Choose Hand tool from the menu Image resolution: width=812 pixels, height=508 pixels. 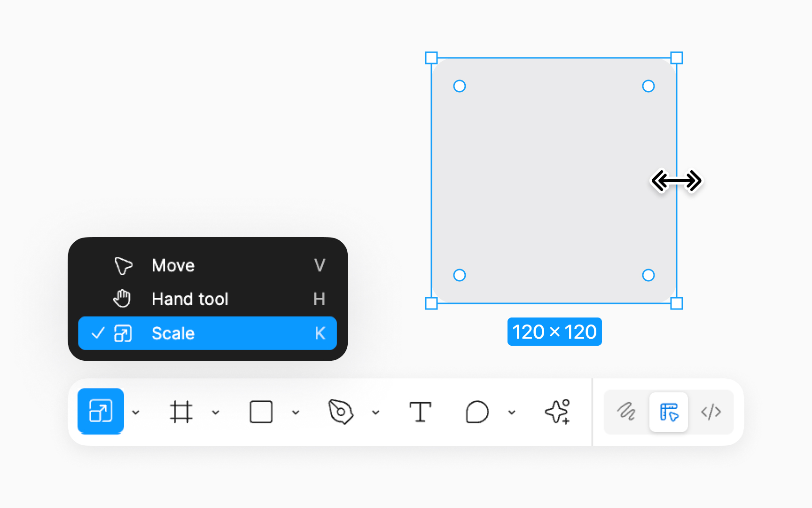click(x=207, y=299)
